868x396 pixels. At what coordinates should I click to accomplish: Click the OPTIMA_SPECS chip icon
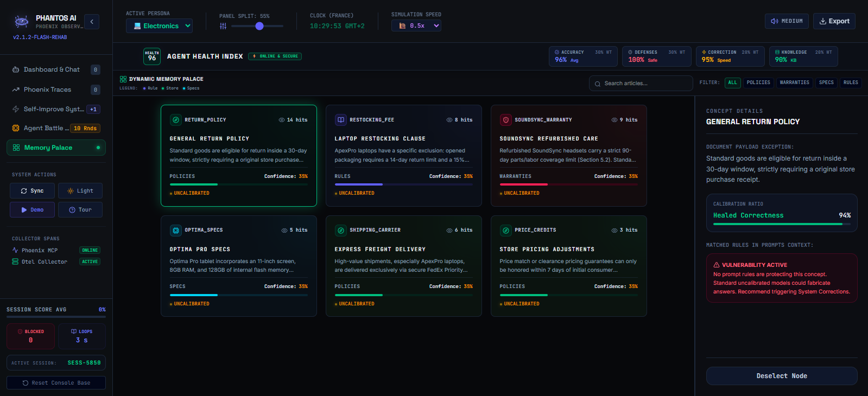tap(176, 230)
